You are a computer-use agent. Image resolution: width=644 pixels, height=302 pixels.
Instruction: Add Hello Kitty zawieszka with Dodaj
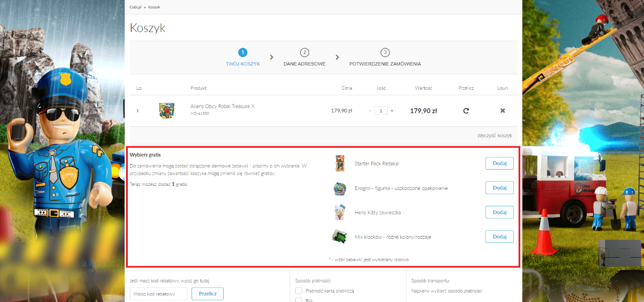coord(499,212)
